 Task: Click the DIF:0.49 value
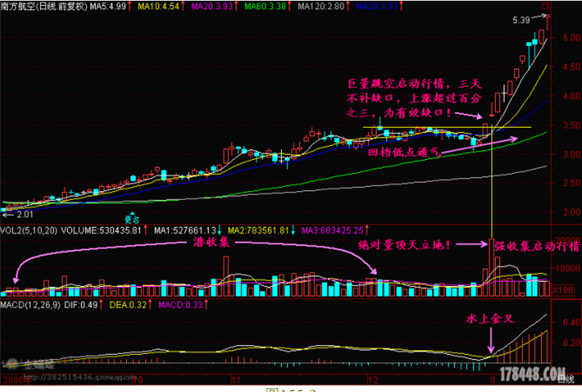pyautogui.click(x=81, y=305)
